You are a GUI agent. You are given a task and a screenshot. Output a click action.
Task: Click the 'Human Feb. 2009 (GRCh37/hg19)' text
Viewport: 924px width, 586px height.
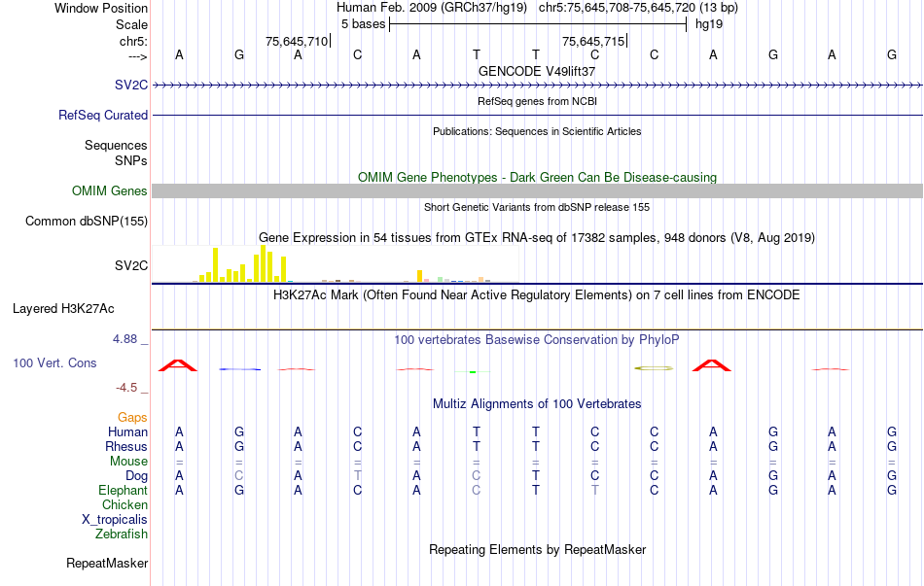point(433,8)
